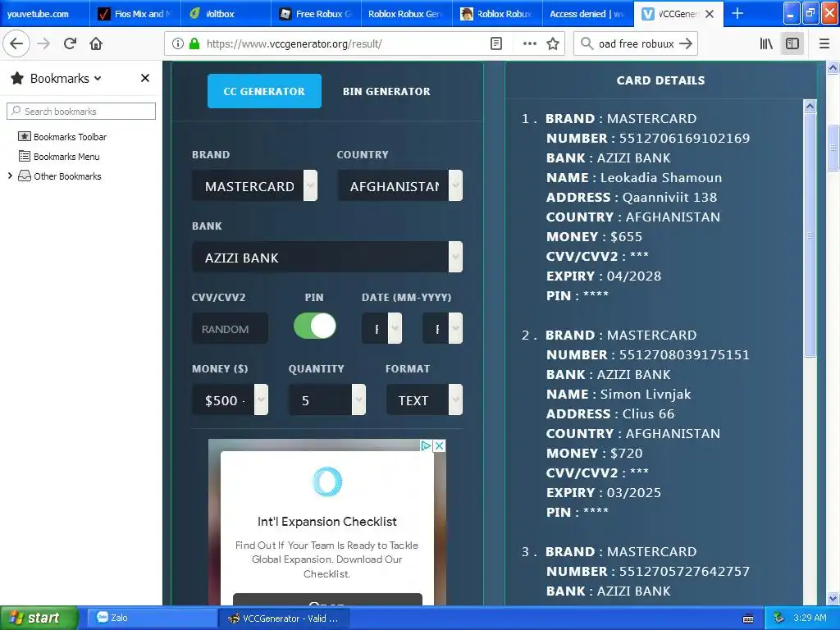Image resolution: width=840 pixels, height=630 pixels.
Task: Switch to the Roblox Robux Gen tab
Action: [x=406, y=14]
